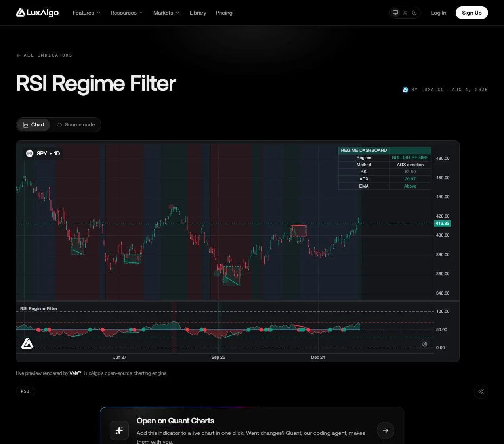Open the chart settings gear icon
The height and width of the screenshot is (444, 504).
[x=424, y=344]
